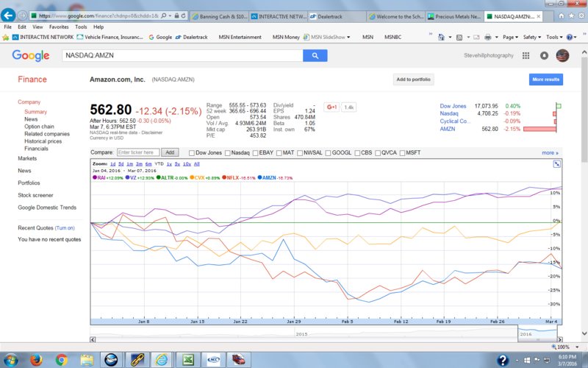
Task: Click the Add to portfolio button
Action: 413,79
